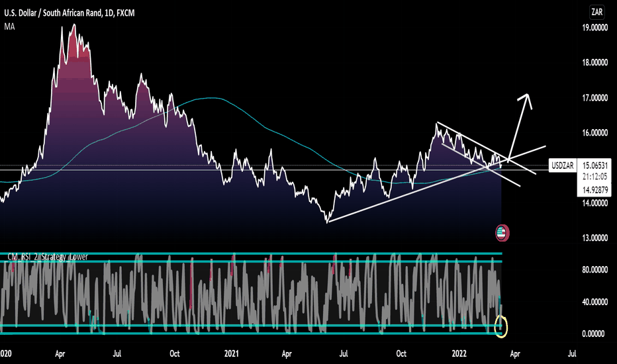Click the USDZAR symbol price tag
The image size is (617, 364).
pyautogui.click(x=563, y=165)
